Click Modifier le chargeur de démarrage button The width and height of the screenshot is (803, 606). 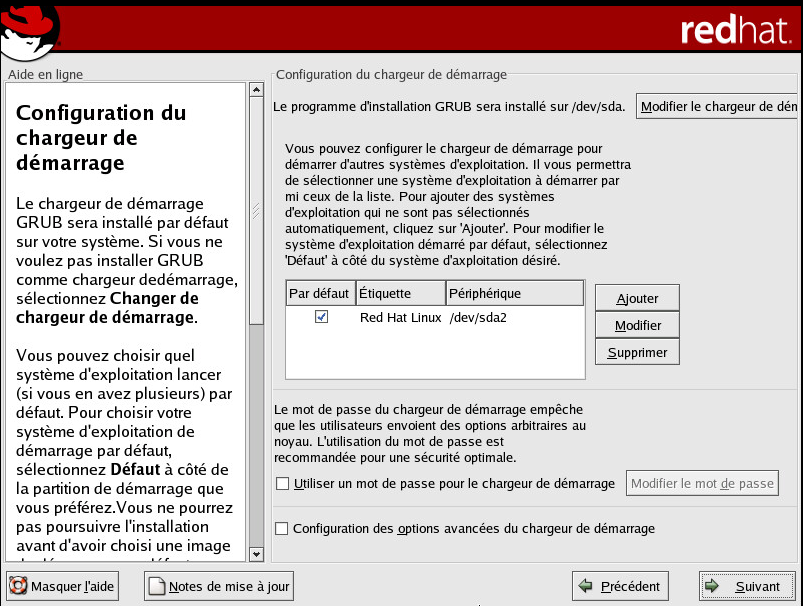pos(716,106)
